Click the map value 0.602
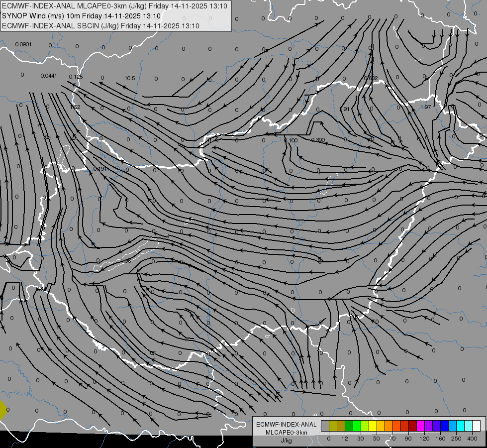 (371, 78)
